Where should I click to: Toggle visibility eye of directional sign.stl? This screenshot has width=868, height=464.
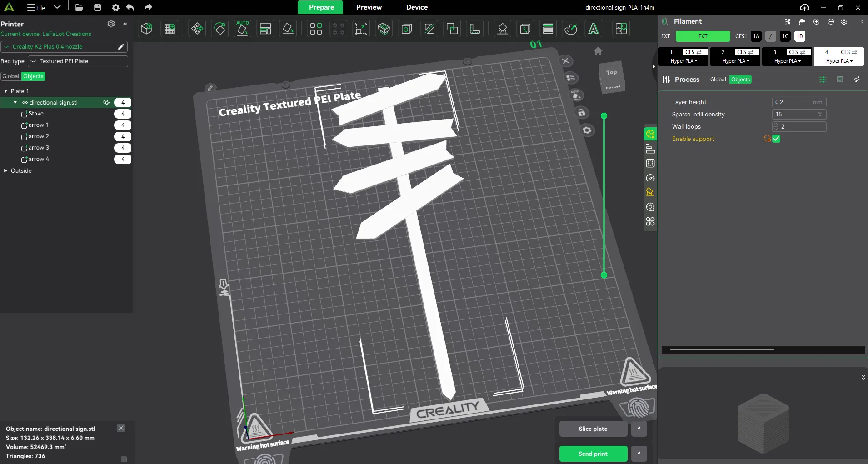(25, 103)
